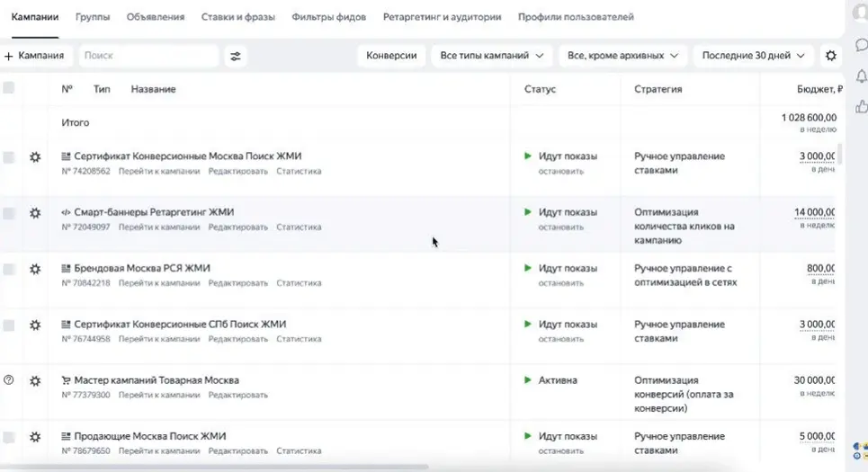Open gear menu for Сертификат Конверсионные Москва campaign
This screenshot has width=868, height=472.
[35, 157]
